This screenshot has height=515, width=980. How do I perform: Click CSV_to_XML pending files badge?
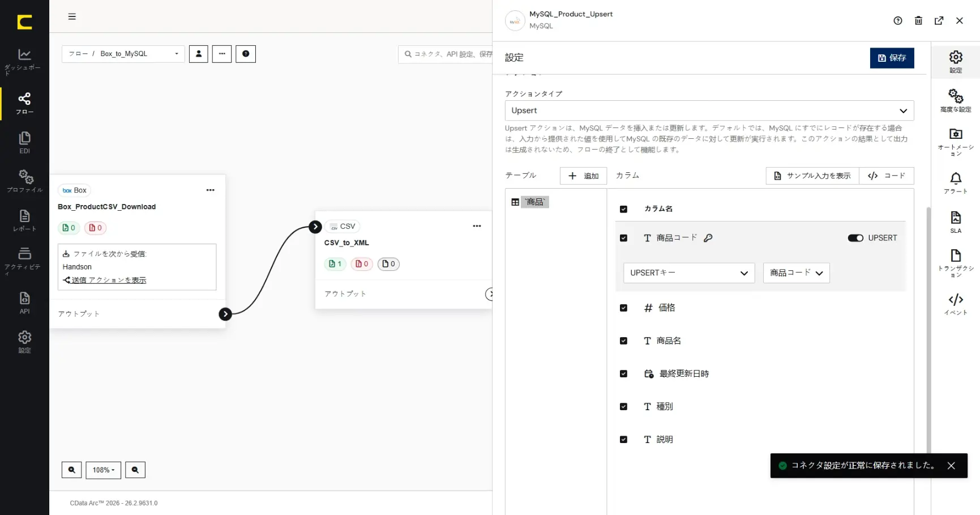tap(388, 264)
